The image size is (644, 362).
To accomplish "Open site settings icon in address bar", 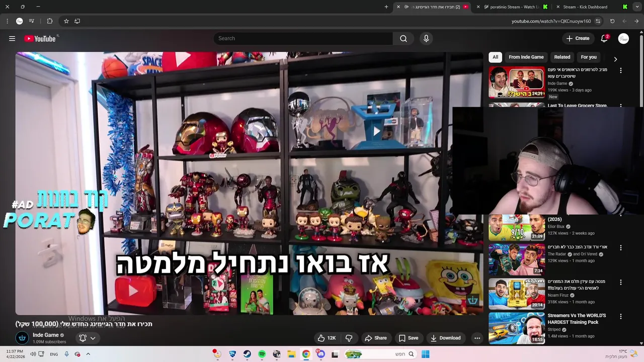I will [598, 21].
